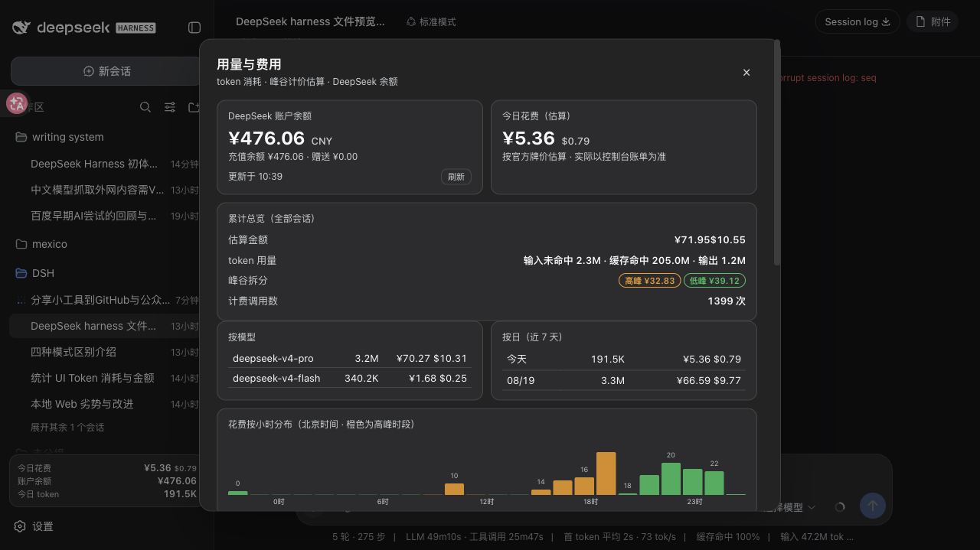Screen dimensions: 980x550
Task: Click the 今日花费 ¥5.36 amount in dialog
Action: click(x=528, y=138)
